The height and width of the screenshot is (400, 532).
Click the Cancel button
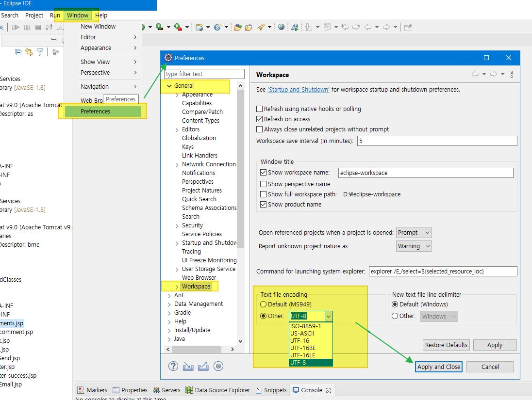point(490,367)
